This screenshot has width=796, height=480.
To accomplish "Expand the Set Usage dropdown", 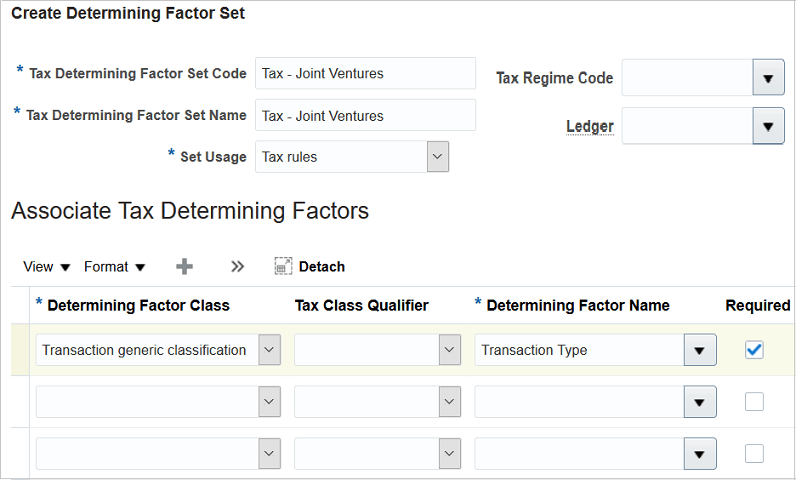I will click(x=437, y=157).
